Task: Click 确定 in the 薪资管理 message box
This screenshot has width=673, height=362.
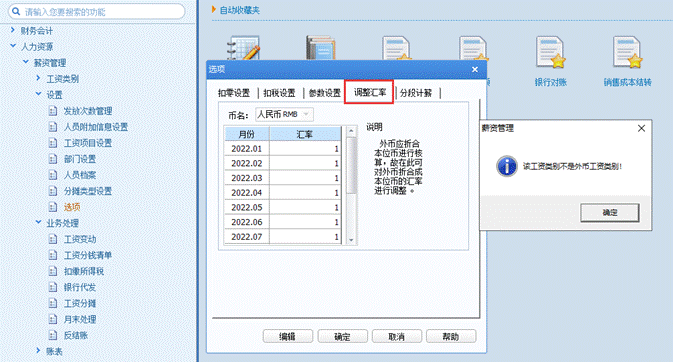Action: 610,213
